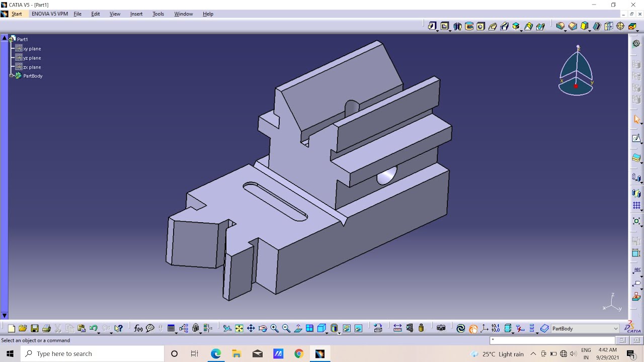
Task: Toggle the Hide/Show view icon
Action: click(346, 328)
